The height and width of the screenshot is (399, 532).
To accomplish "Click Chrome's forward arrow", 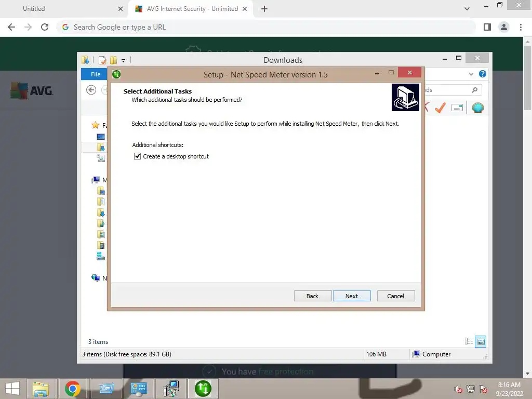I will click(x=28, y=27).
